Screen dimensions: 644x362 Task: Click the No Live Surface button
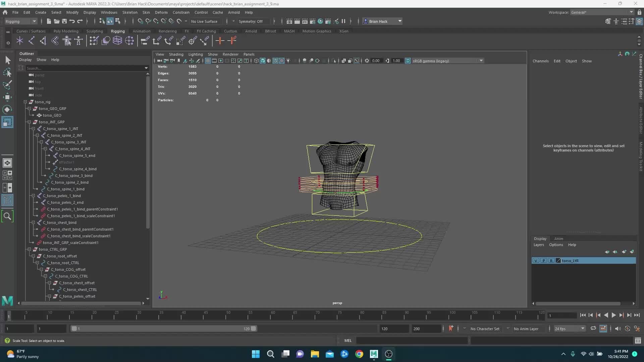point(204,21)
